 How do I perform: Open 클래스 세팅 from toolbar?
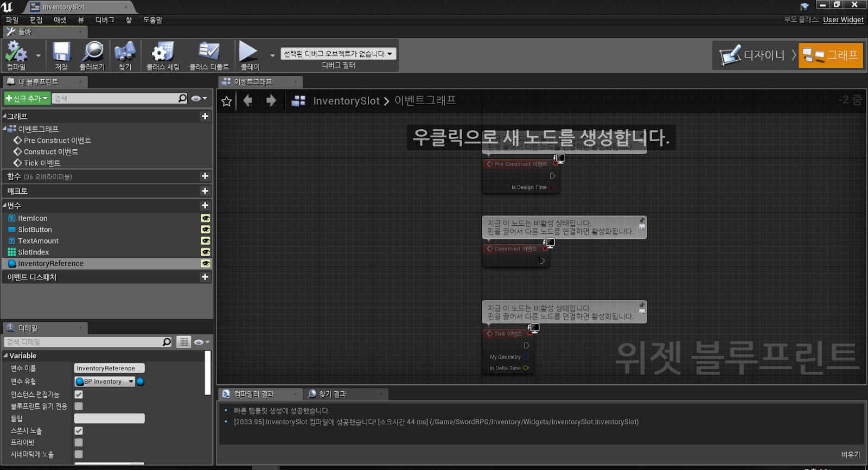[163, 55]
